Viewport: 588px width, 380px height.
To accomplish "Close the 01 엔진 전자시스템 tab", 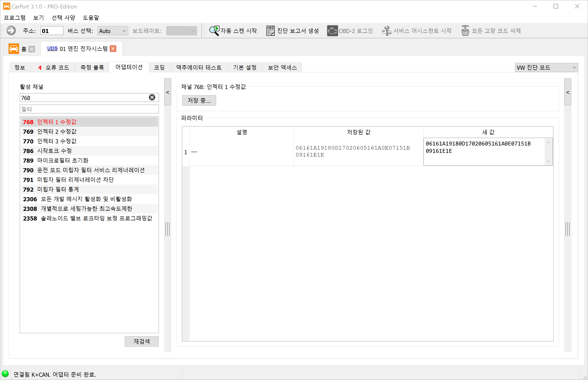I will tap(113, 49).
